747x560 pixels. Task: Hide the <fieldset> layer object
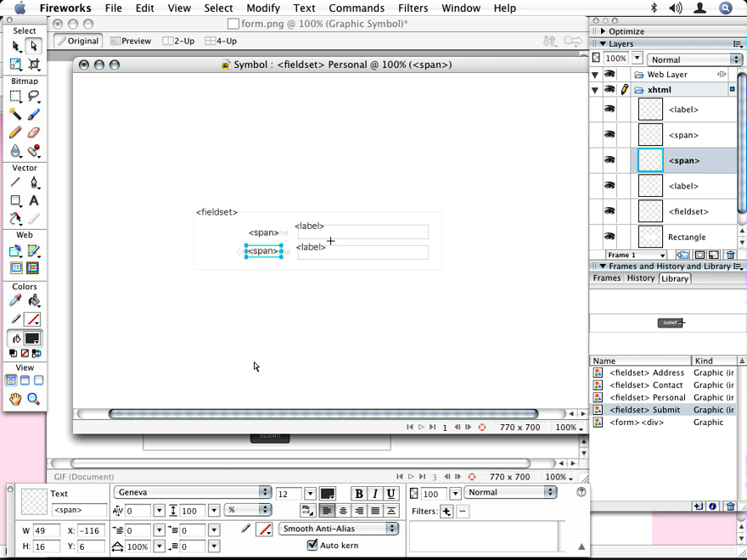click(x=609, y=211)
